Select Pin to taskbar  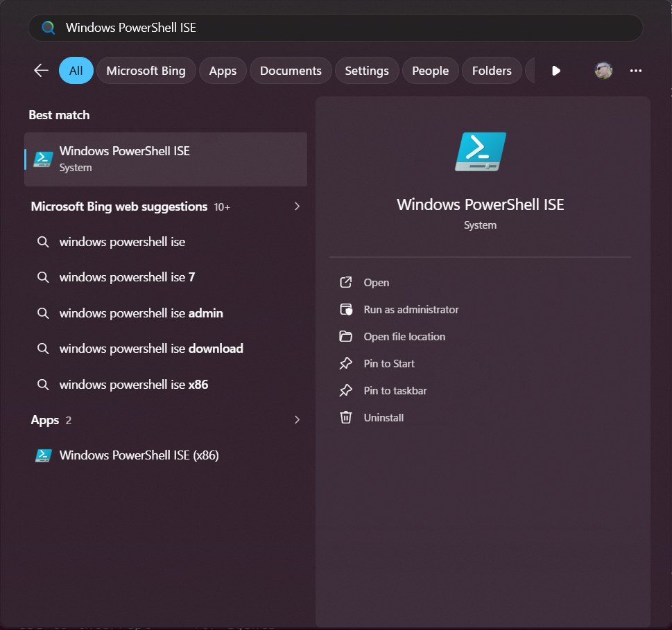[x=395, y=391]
